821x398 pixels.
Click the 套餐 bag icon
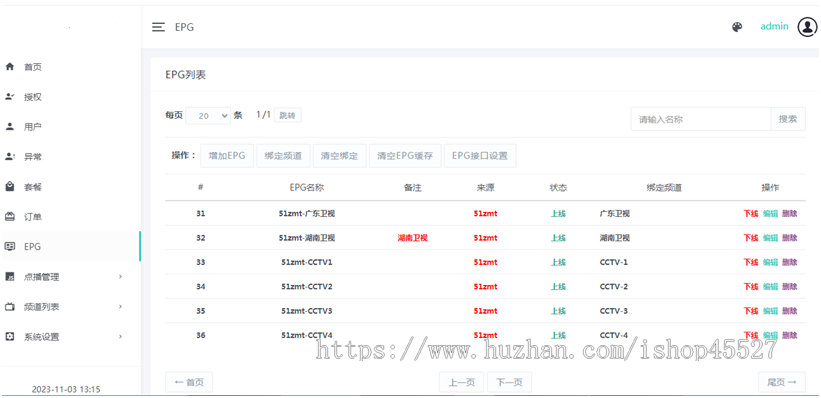9,186
